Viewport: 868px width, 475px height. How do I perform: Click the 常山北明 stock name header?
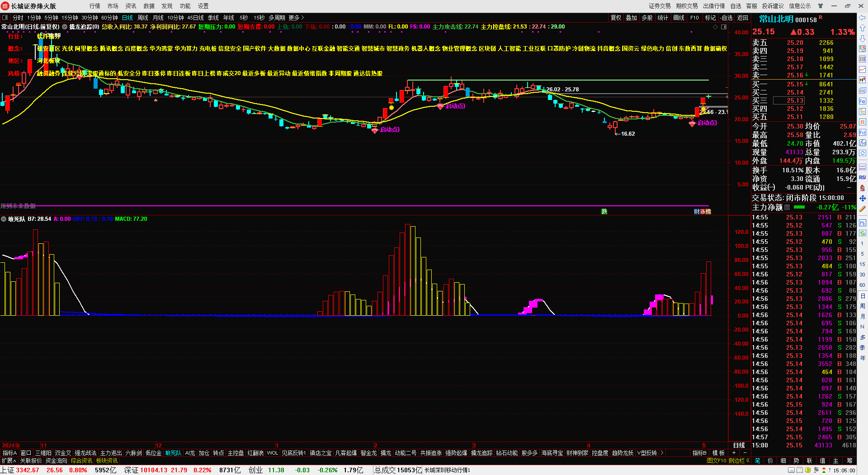(776, 19)
